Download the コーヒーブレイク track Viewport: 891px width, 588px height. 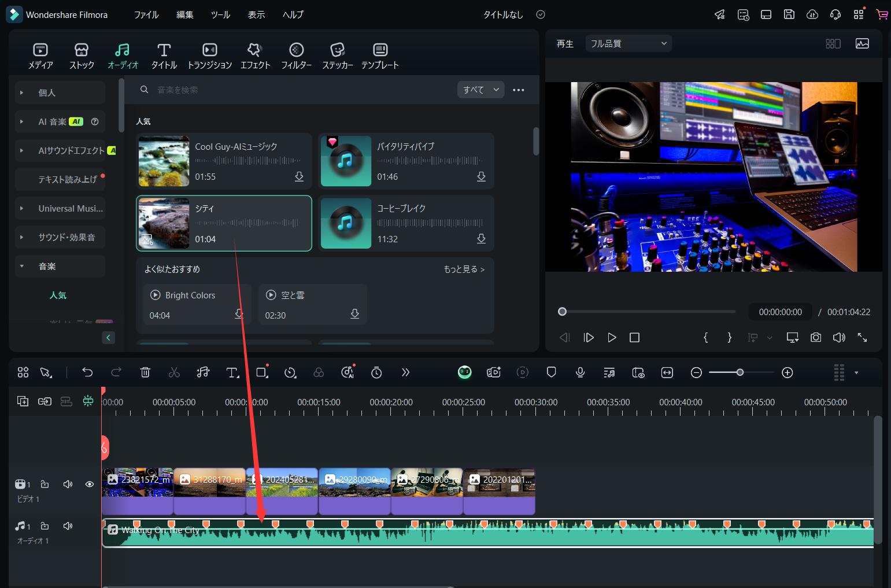(x=481, y=238)
